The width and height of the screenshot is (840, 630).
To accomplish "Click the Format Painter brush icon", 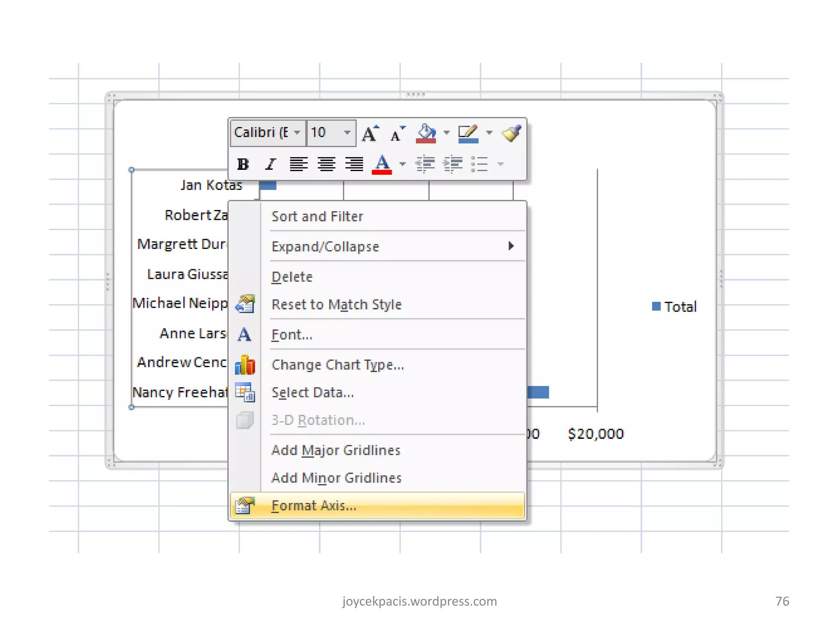I will click(x=511, y=133).
